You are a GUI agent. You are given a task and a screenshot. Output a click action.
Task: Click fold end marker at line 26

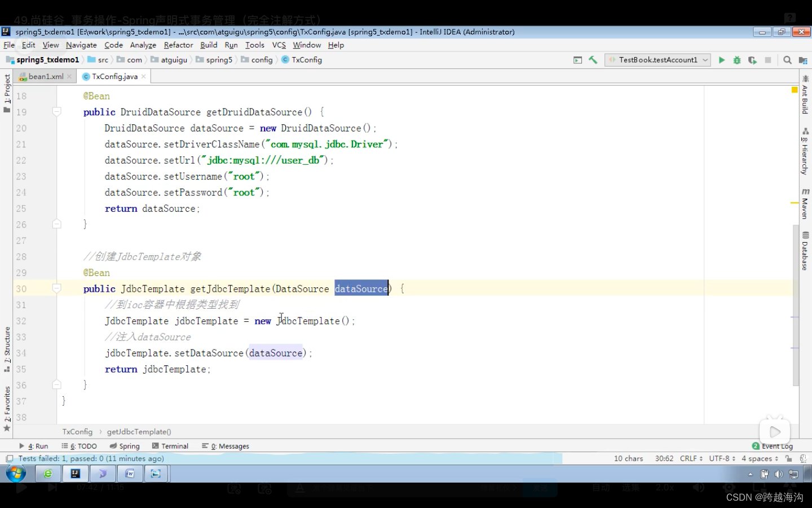(x=56, y=224)
